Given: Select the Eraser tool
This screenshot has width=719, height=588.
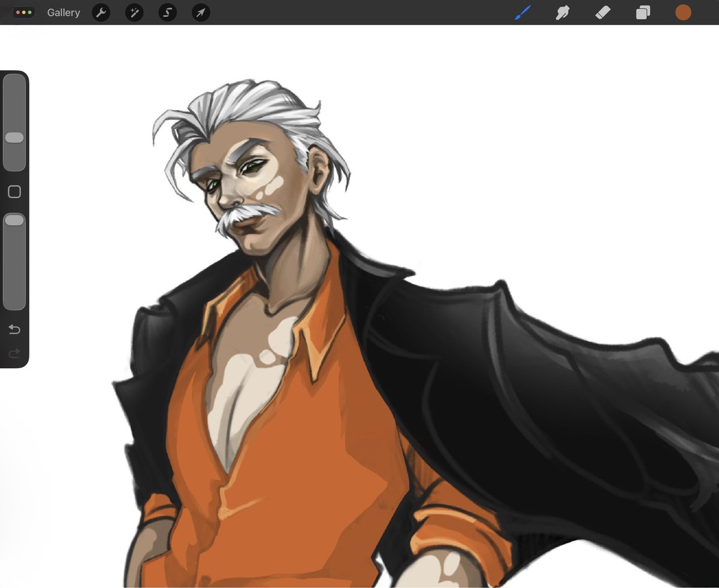Looking at the screenshot, I should tap(603, 13).
